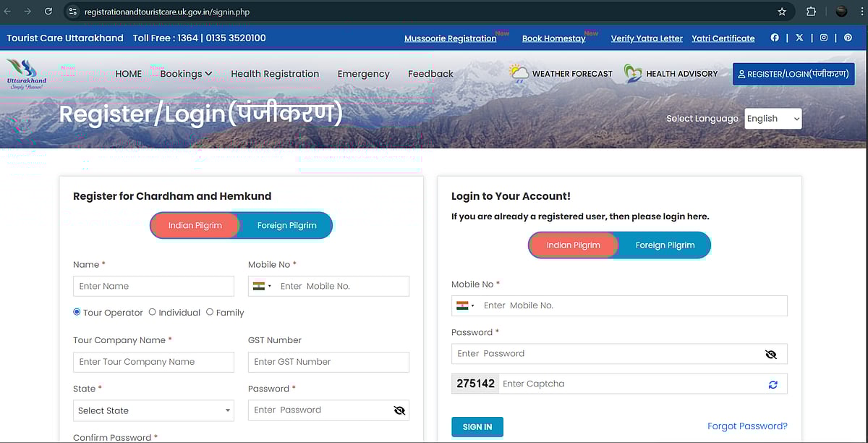Open the Instagram icon in header
The width and height of the screenshot is (868, 443).
[x=823, y=38]
